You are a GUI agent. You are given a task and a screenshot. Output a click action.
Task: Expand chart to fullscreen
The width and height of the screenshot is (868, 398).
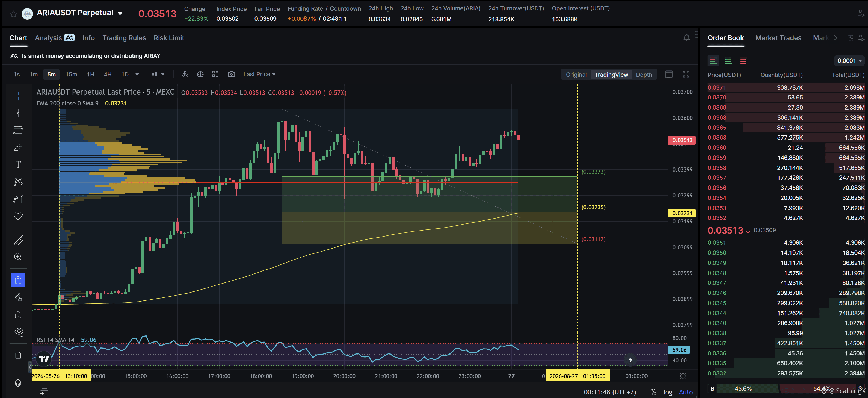(686, 74)
